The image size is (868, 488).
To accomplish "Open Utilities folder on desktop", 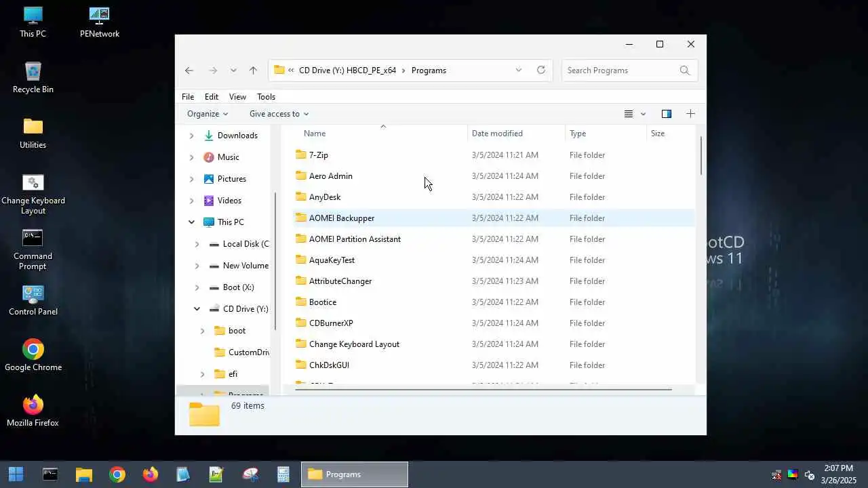I will pyautogui.click(x=33, y=134).
